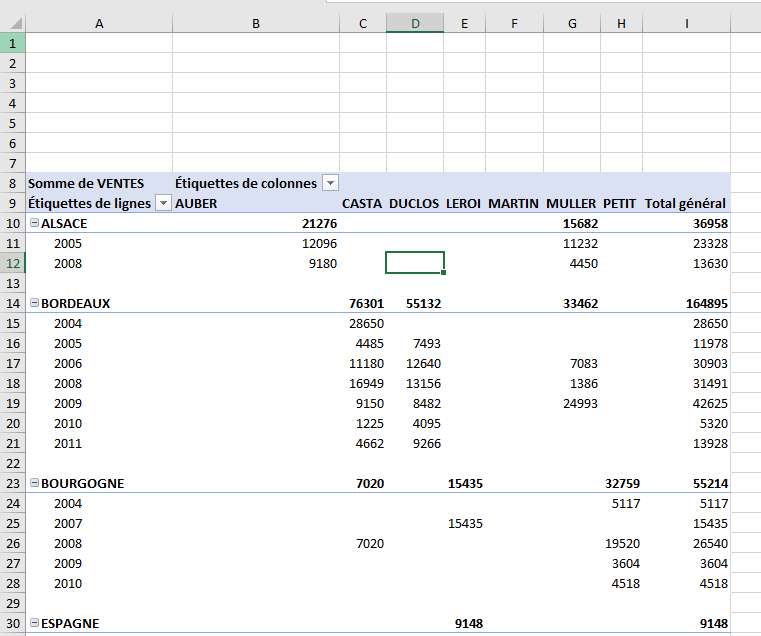761x636 pixels.
Task: Select the 2005 row under ALSACE
Action: (69, 243)
